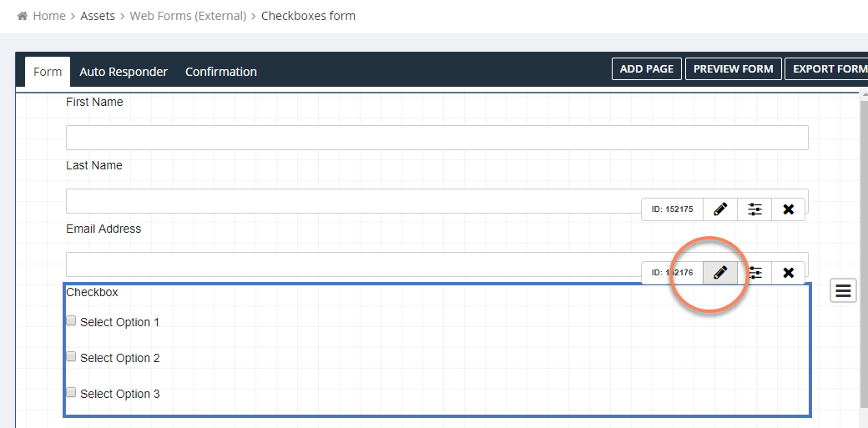
Task: Click into the First Name input field
Action: 437,138
